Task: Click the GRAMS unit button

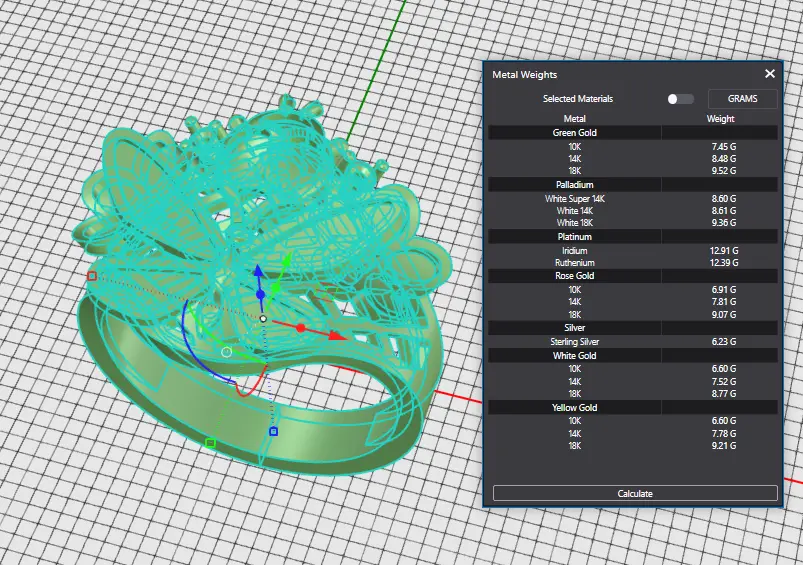Action: click(x=742, y=98)
